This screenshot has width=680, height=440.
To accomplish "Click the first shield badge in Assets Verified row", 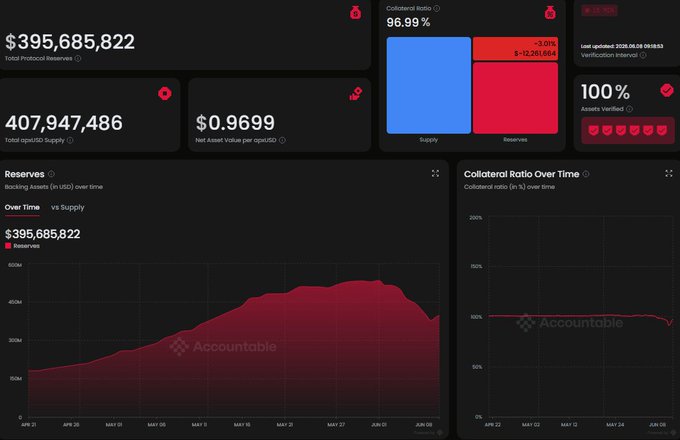I will click(594, 130).
